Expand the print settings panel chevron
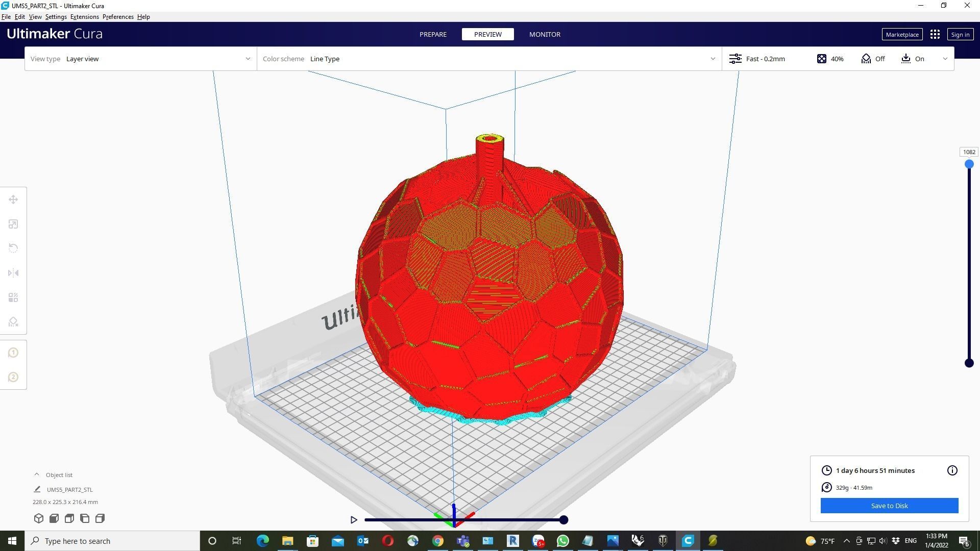This screenshot has height=551, width=980. 945,59
